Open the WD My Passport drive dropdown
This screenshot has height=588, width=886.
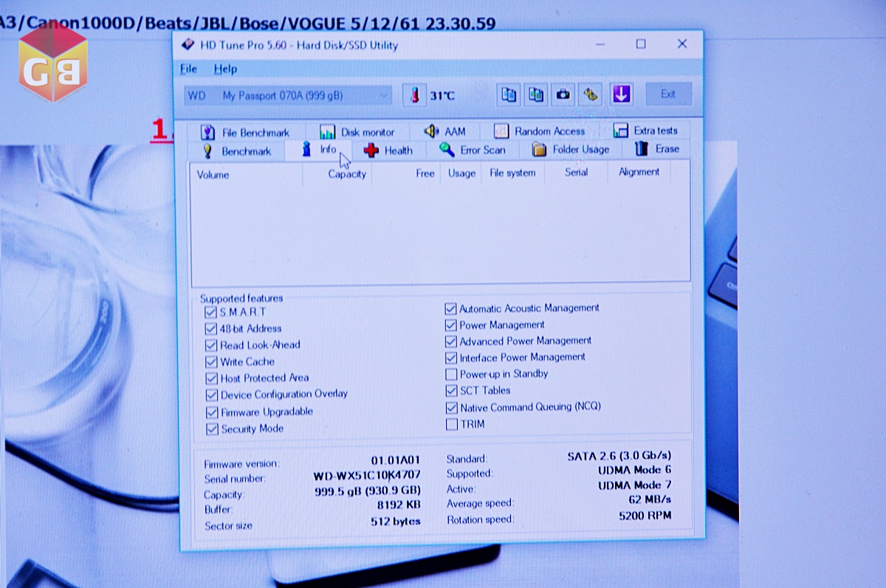288,95
